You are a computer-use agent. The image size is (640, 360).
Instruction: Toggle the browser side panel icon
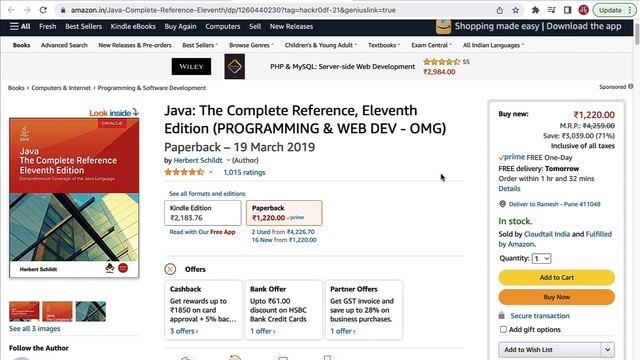(567, 10)
